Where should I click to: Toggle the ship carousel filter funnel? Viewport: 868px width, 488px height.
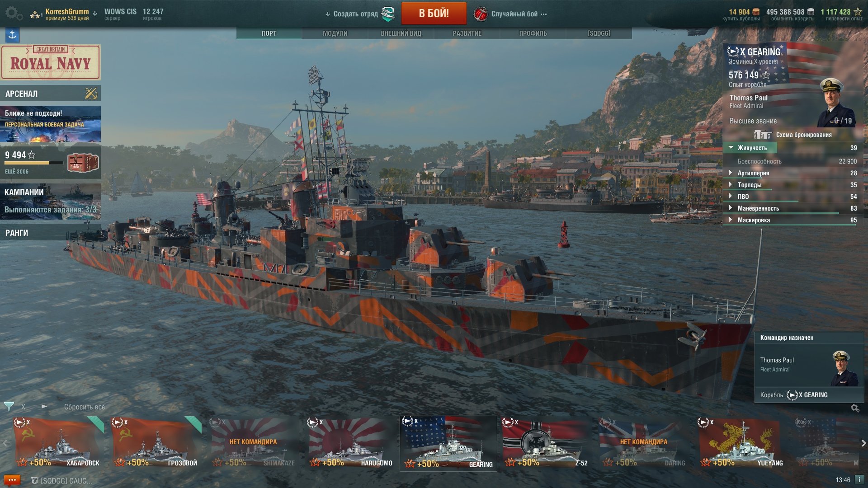coord(9,407)
